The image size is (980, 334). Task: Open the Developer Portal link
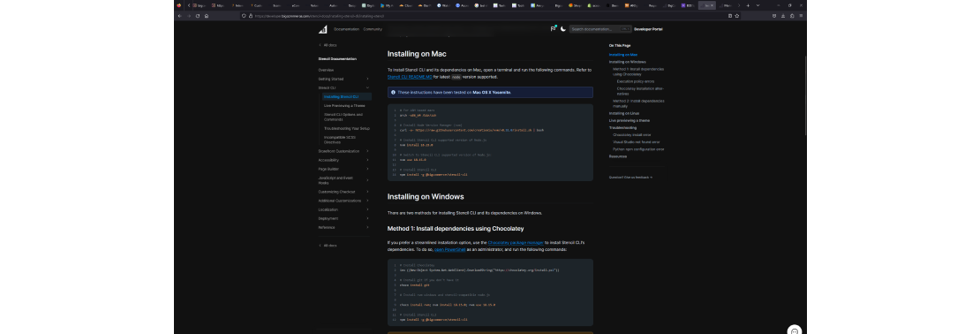648,29
